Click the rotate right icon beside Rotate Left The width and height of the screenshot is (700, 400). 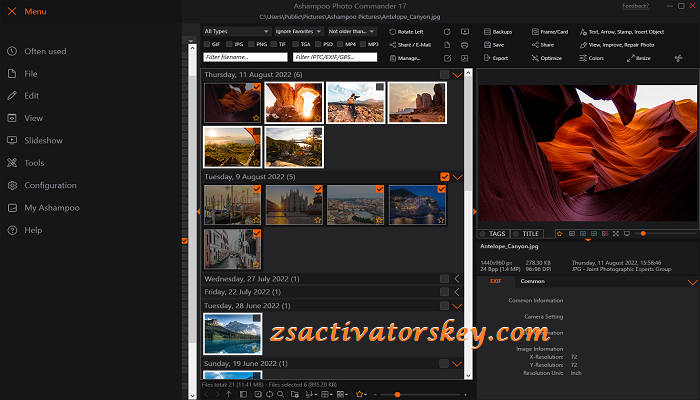pos(447,32)
